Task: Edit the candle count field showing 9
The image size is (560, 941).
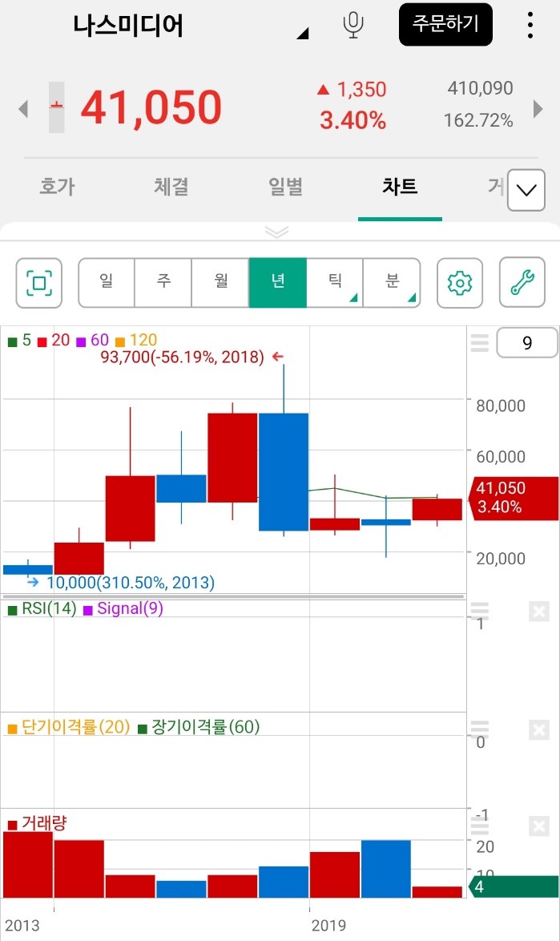Action: pyautogui.click(x=527, y=343)
